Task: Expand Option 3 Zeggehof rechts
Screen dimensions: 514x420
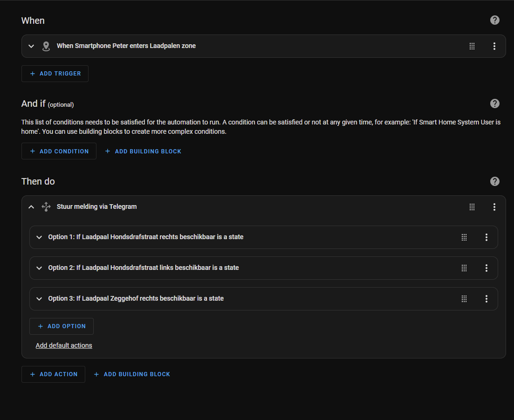Action: (x=39, y=299)
